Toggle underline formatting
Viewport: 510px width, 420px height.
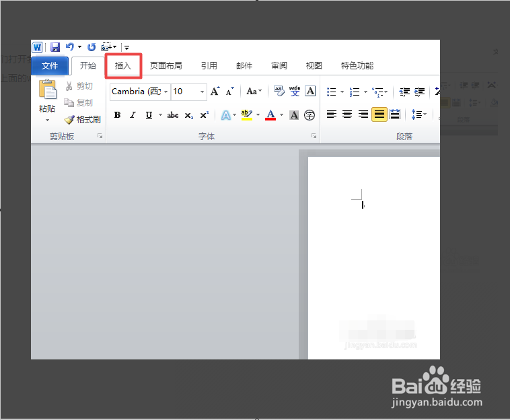(149, 115)
